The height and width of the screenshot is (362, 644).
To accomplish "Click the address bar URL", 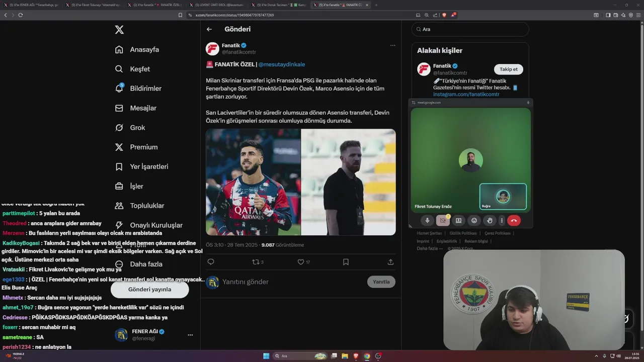I will point(234,15).
